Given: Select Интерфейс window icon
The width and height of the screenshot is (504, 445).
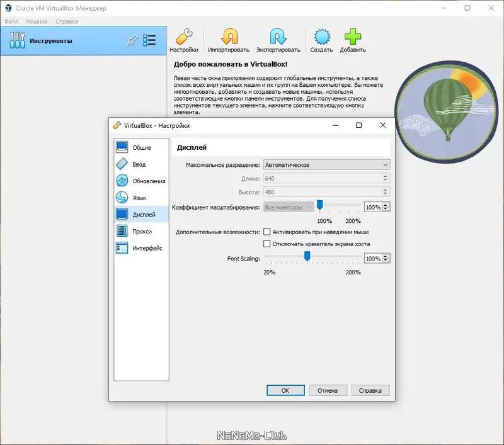Looking at the screenshot, I should (122, 248).
